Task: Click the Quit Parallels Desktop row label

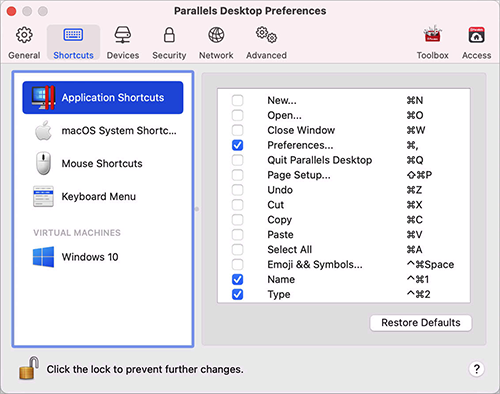Action: (x=320, y=160)
